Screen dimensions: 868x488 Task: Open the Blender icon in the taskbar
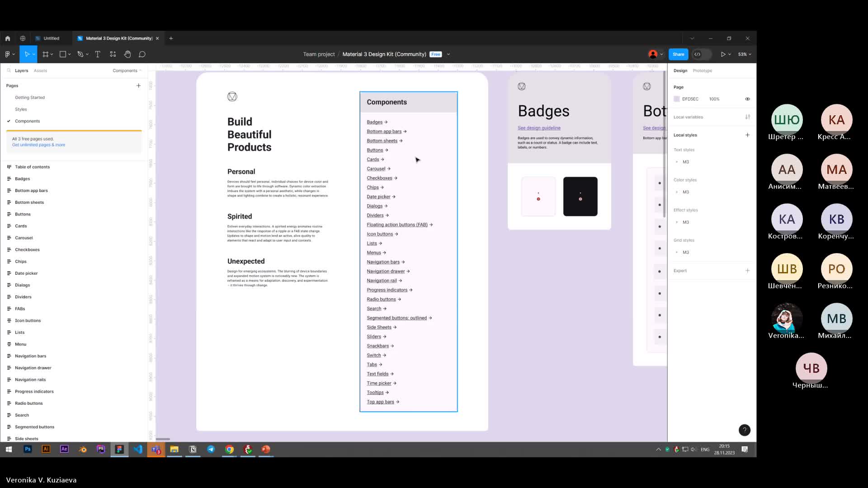coord(83,449)
